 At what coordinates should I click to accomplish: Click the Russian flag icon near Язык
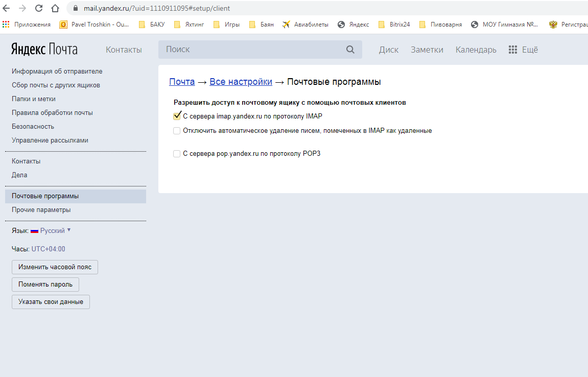pos(34,230)
